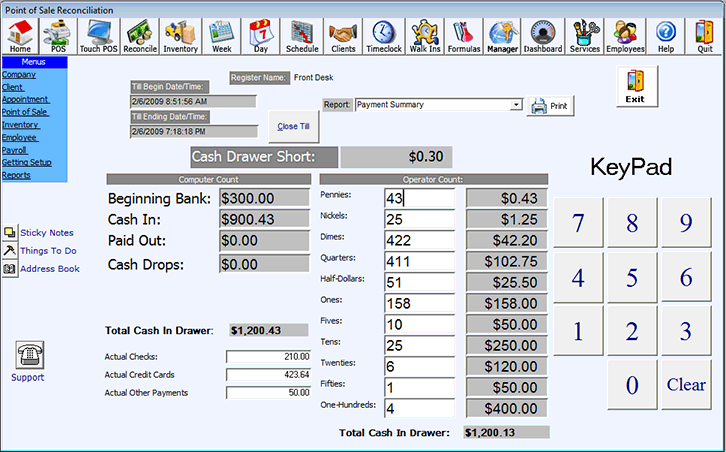This screenshot has height=452, width=726.
Task: Select the Reconcile toolbar icon
Action: (x=140, y=36)
